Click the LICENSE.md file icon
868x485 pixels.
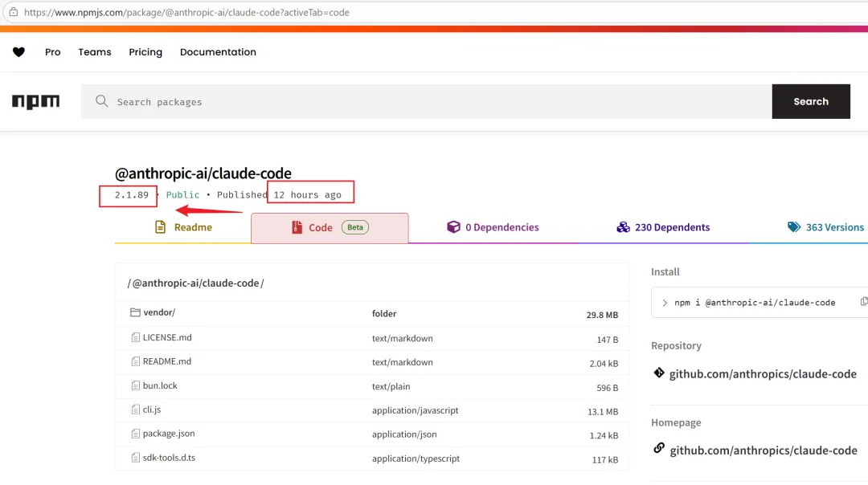coord(136,337)
